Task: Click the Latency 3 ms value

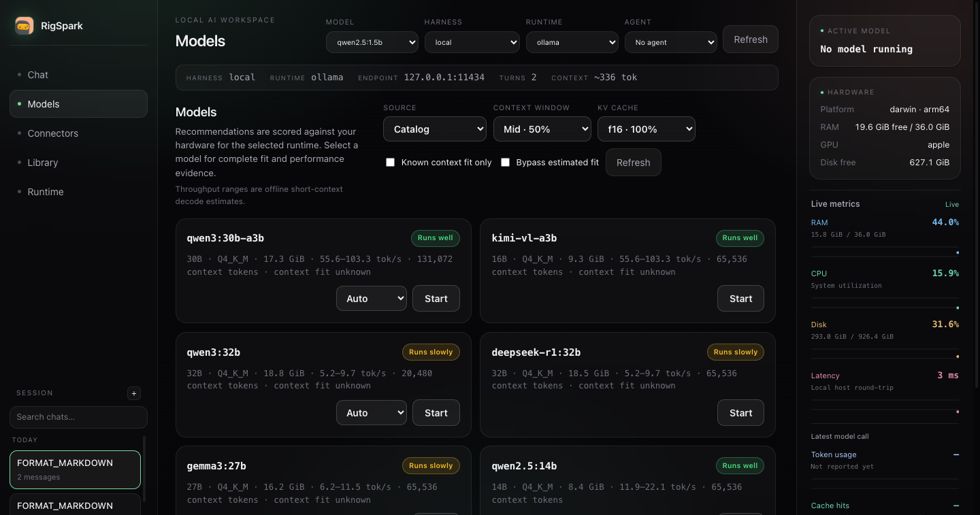Action: pyautogui.click(x=948, y=376)
